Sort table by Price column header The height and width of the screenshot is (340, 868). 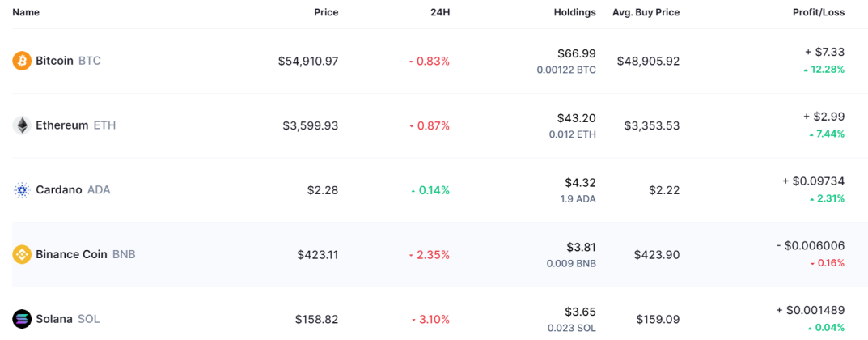click(x=326, y=12)
